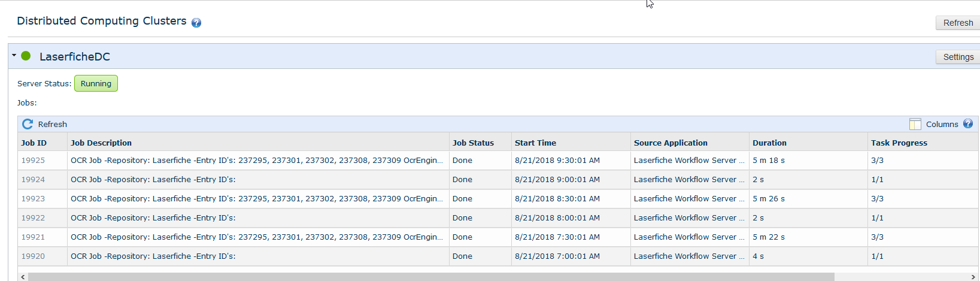Sort jobs by Job Status header

pos(473,143)
